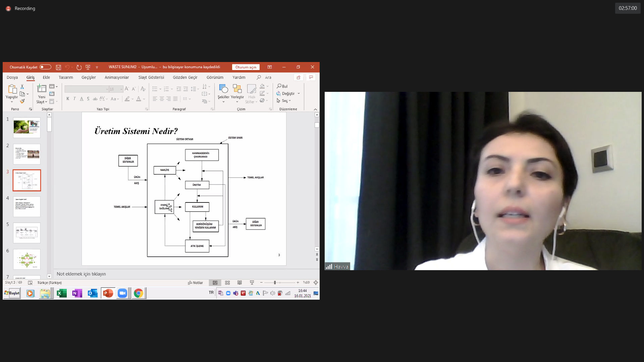The height and width of the screenshot is (362, 644).
Task: Select slide 4 thumbnail
Action: tap(27, 206)
